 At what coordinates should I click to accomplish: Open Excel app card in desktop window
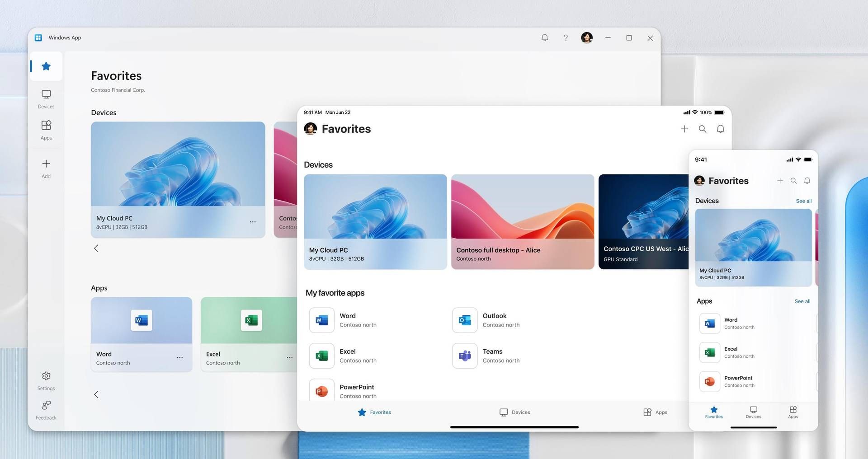click(x=249, y=334)
